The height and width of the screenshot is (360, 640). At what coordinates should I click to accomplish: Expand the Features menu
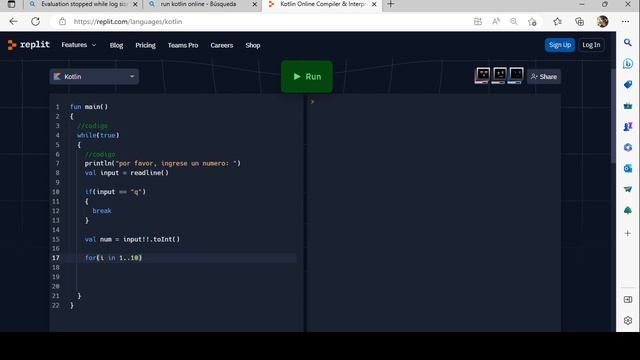pos(79,45)
